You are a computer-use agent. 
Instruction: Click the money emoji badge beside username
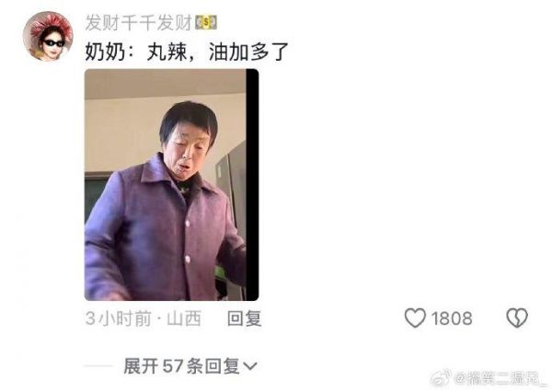(206, 23)
